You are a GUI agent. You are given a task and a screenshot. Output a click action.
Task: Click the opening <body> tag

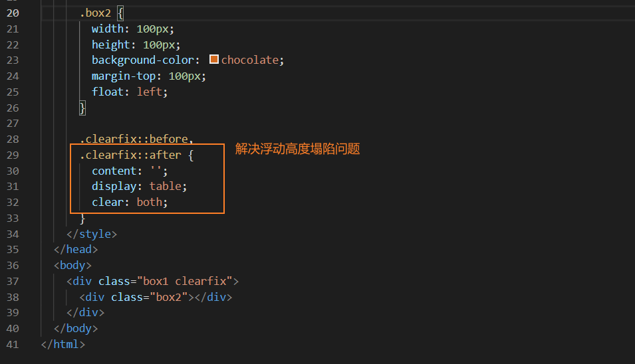point(72,266)
